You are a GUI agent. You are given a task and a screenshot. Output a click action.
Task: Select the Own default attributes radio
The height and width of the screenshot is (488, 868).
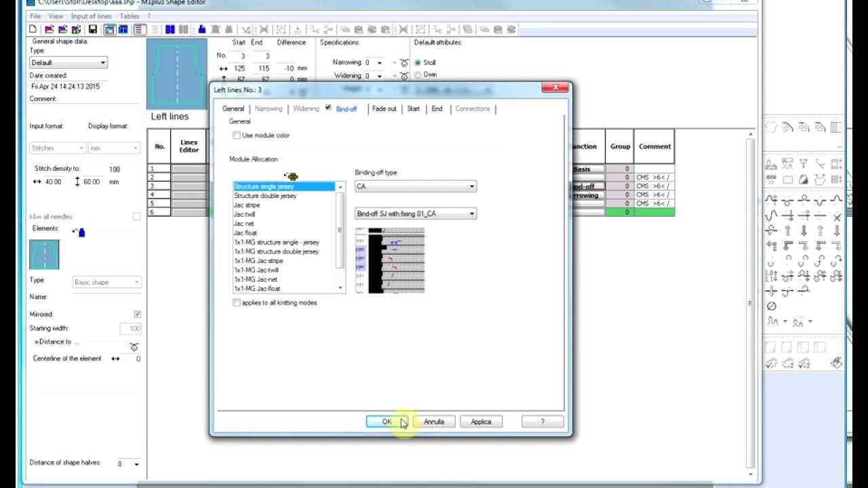[418, 75]
